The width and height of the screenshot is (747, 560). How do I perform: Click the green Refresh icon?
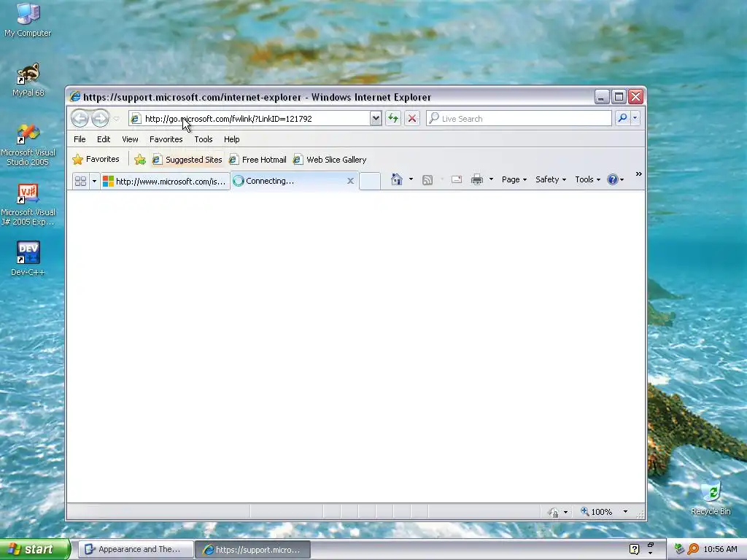(393, 119)
